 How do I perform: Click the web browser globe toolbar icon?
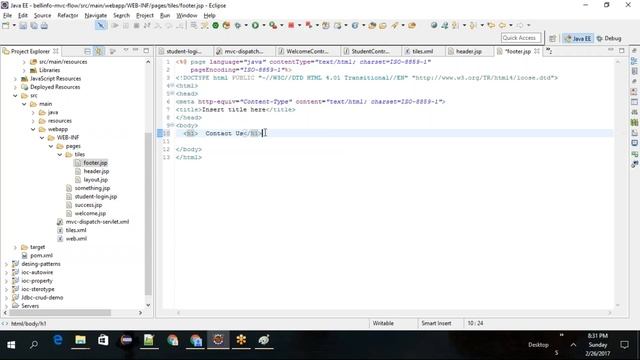434,25
